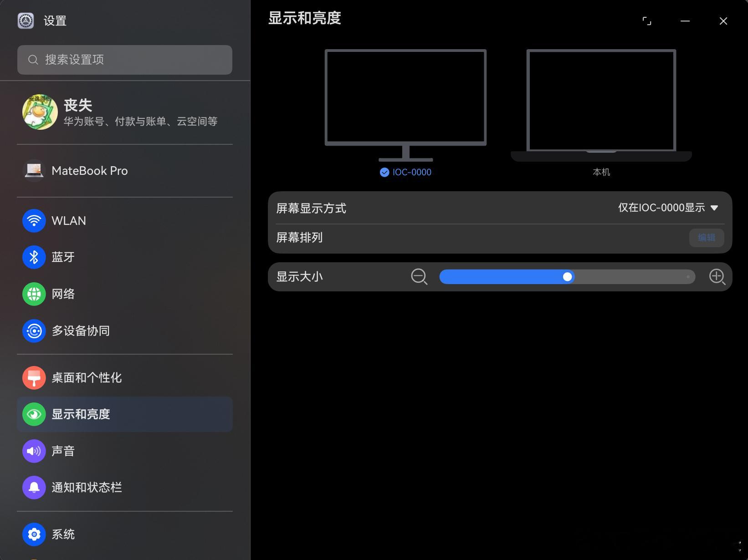Click the 编辑 button for 屏幕排列
The width and height of the screenshot is (748, 560).
click(x=707, y=238)
